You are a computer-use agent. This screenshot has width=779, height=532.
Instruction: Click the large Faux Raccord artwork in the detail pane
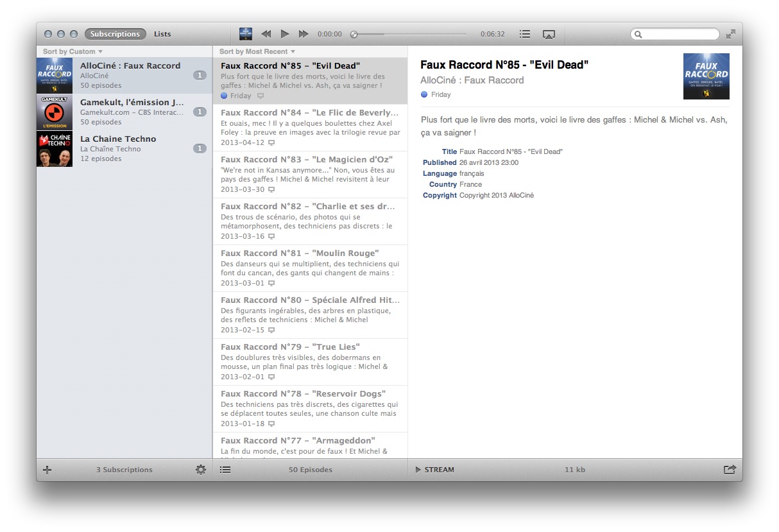706,76
